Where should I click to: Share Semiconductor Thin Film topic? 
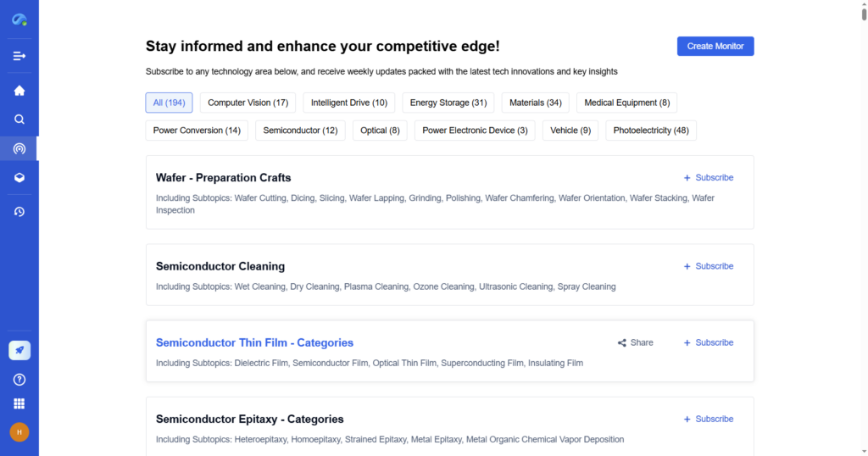click(635, 342)
